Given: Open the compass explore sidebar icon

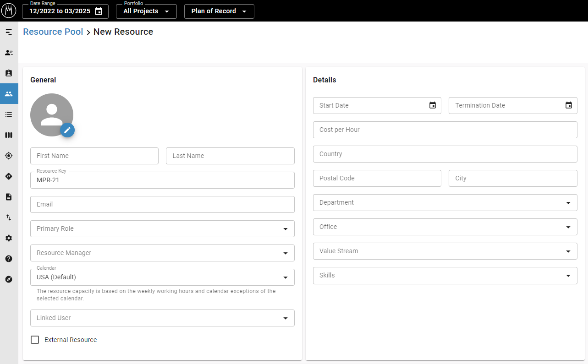Looking at the screenshot, I should coord(9,279).
